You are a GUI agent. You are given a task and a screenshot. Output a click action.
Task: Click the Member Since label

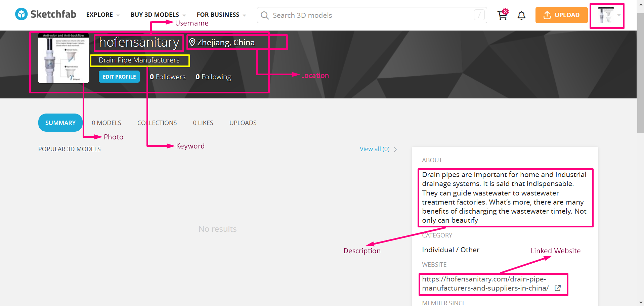click(444, 303)
